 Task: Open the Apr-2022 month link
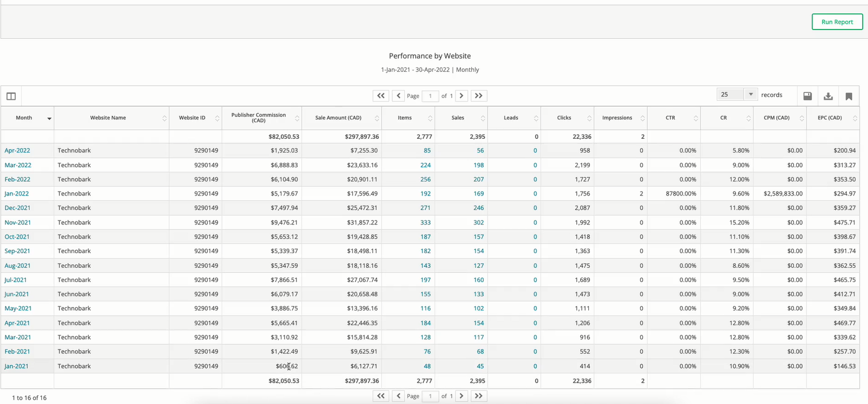coord(17,150)
